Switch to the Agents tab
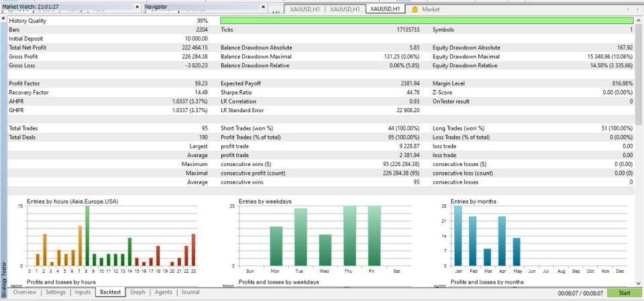Viewport: 644px width, 301px height. coord(163,292)
